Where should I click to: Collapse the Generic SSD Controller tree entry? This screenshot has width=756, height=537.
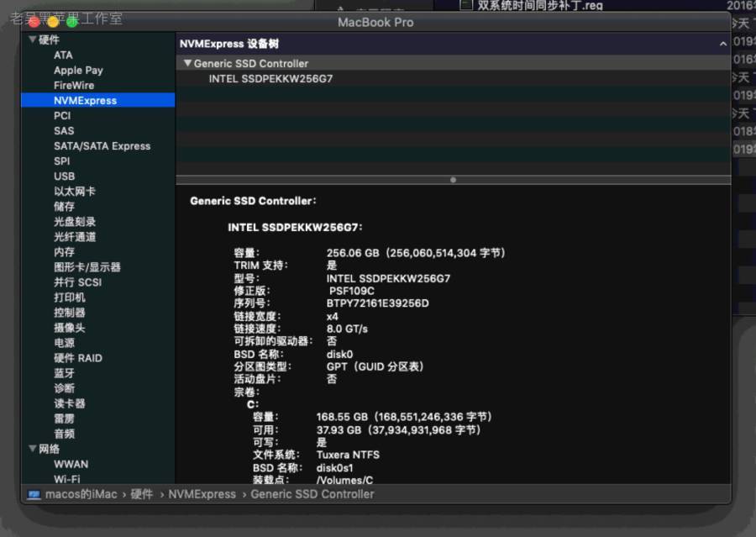point(187,63)
